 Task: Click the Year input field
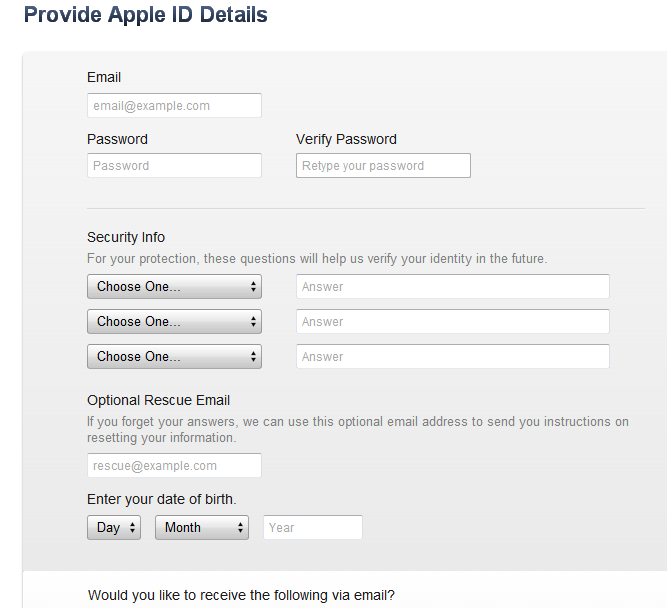(312, 528)
